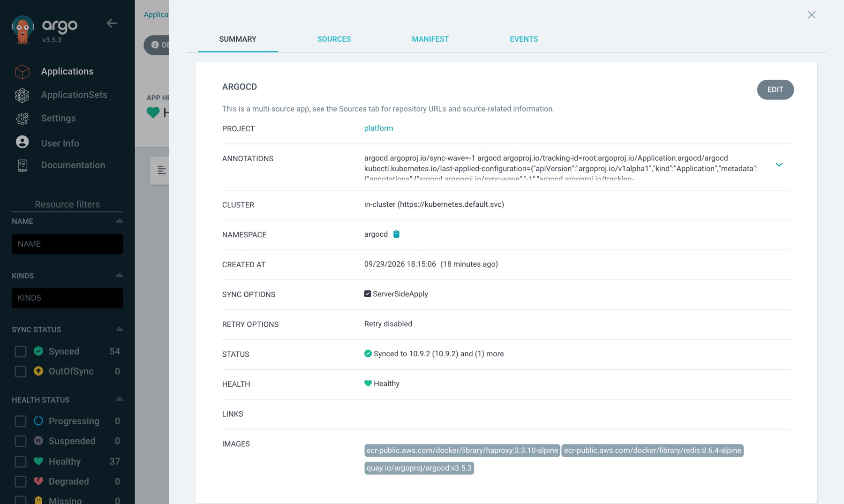Check the Degraded health filter checkbox

(20, 481)
